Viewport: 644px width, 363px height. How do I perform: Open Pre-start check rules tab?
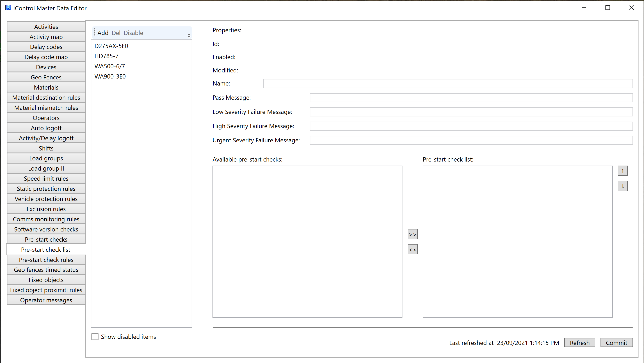(x=46, y=260)
